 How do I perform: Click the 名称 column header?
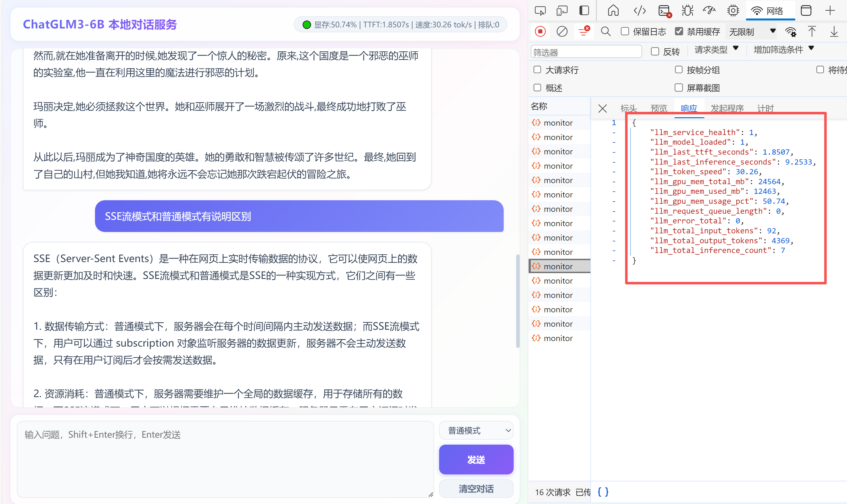[539, 106]
